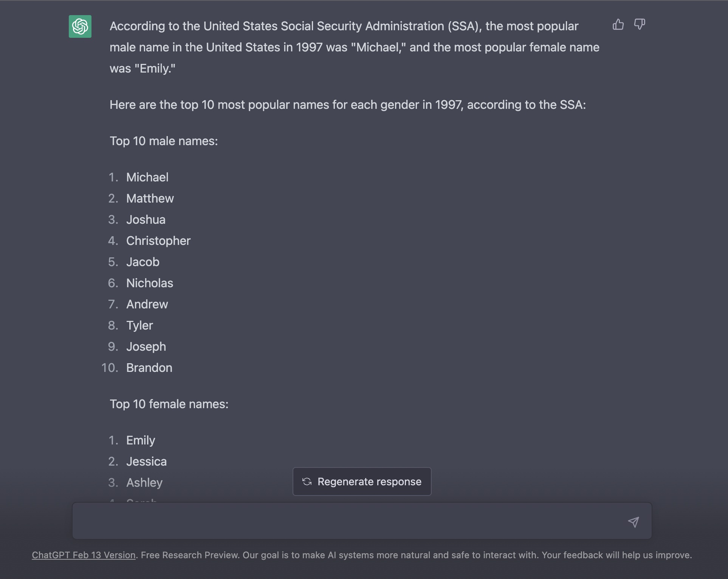This screenshot has width=728, height=579.
Task: Select Ashley in the female names list
Action: tap(144, 483)
